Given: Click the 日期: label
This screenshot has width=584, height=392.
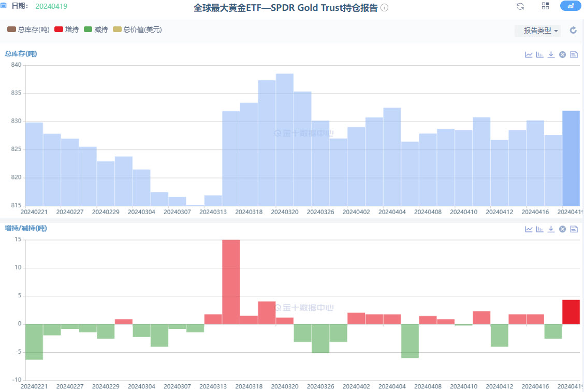Looking at the screenshot, I should pos(20,6).
